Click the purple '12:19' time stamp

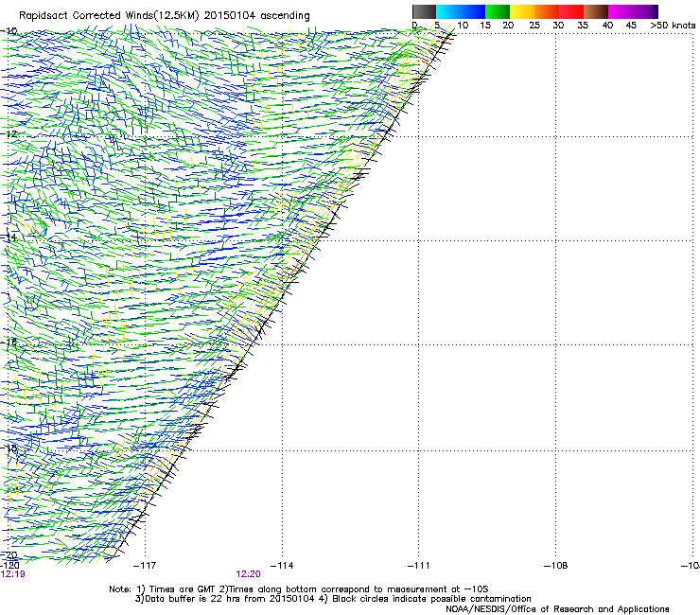[x=12, y=574]
